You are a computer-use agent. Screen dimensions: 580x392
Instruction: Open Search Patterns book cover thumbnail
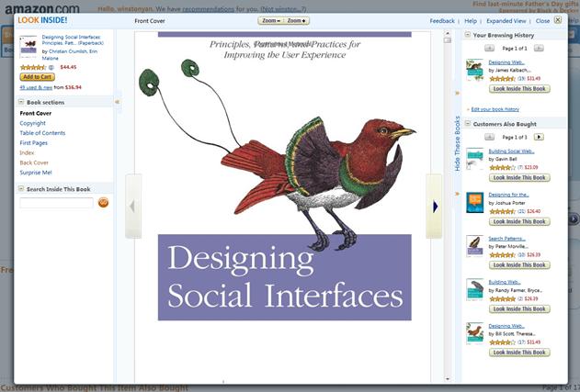click(474, 245)
